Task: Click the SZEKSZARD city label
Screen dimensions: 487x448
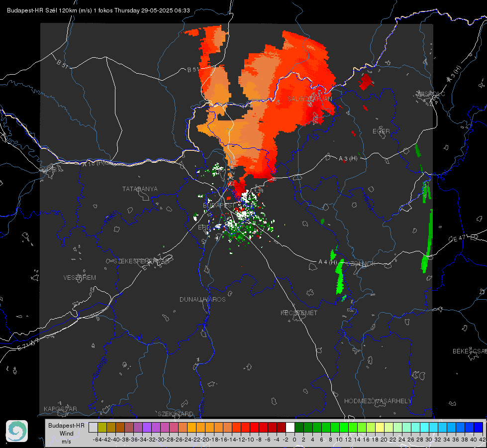Action: [176, 414]
